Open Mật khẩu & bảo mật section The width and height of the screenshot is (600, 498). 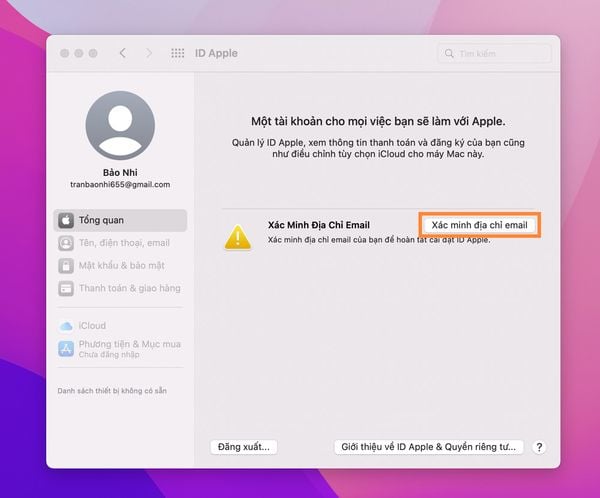pos(120,266)
